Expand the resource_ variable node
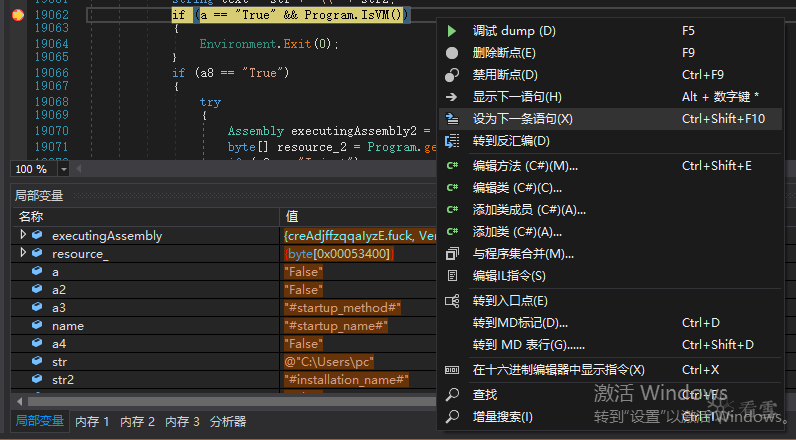The height and width of the screenshot is (440, 796). 23,254
